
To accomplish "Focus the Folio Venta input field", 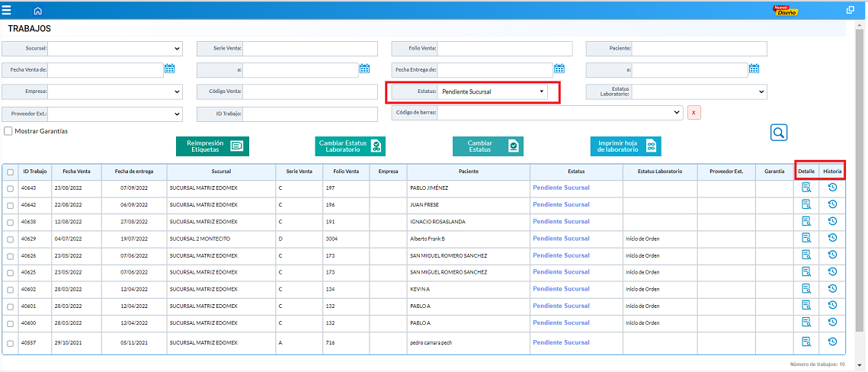I will tap(504, 48).
